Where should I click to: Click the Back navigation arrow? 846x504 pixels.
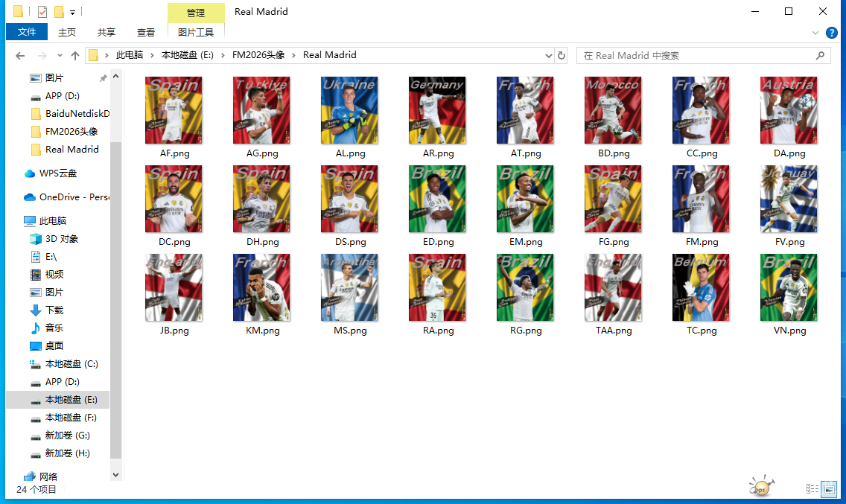click(20, 56)
